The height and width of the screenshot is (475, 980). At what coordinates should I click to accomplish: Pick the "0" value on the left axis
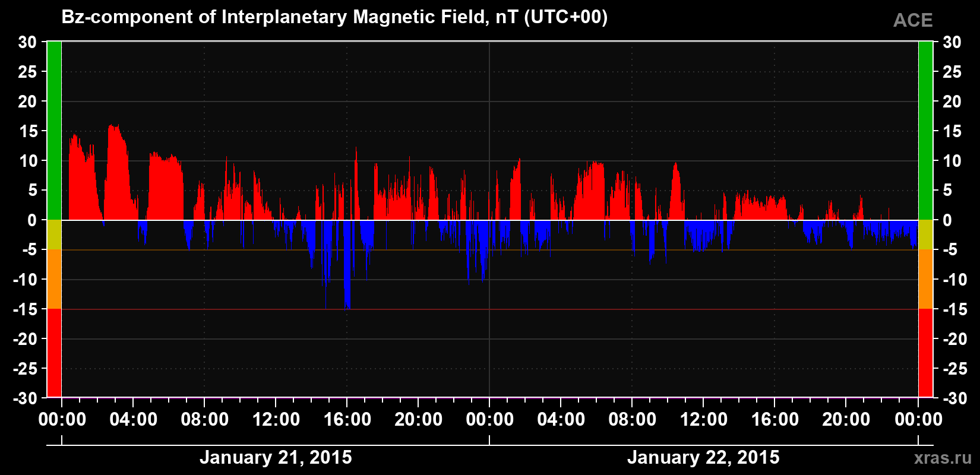click(x=32, y=220)
